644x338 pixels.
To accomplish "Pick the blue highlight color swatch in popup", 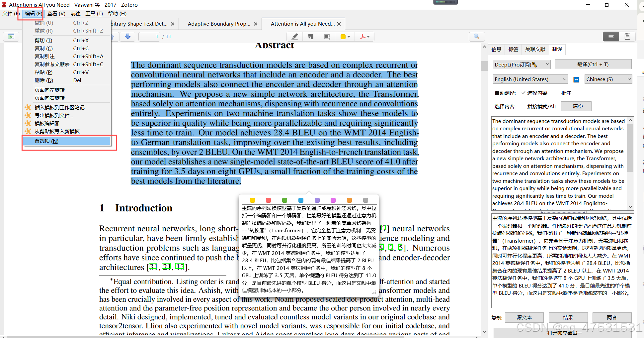I will tap(301, 200).
